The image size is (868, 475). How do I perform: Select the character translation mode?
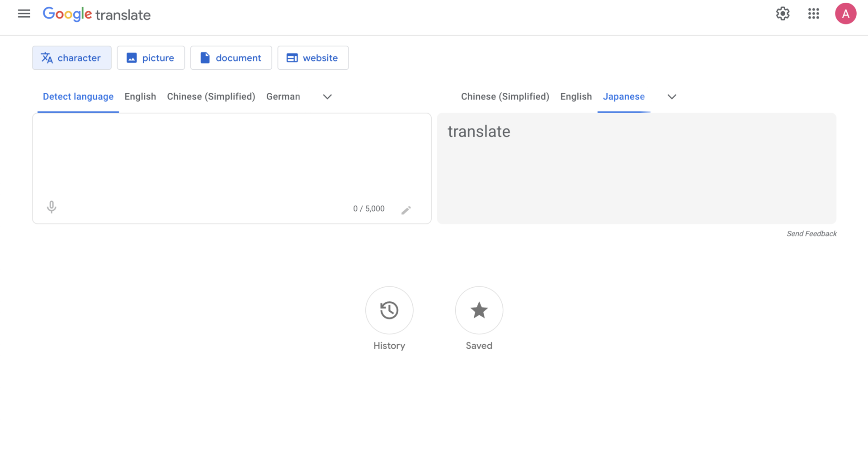[72, 58]
